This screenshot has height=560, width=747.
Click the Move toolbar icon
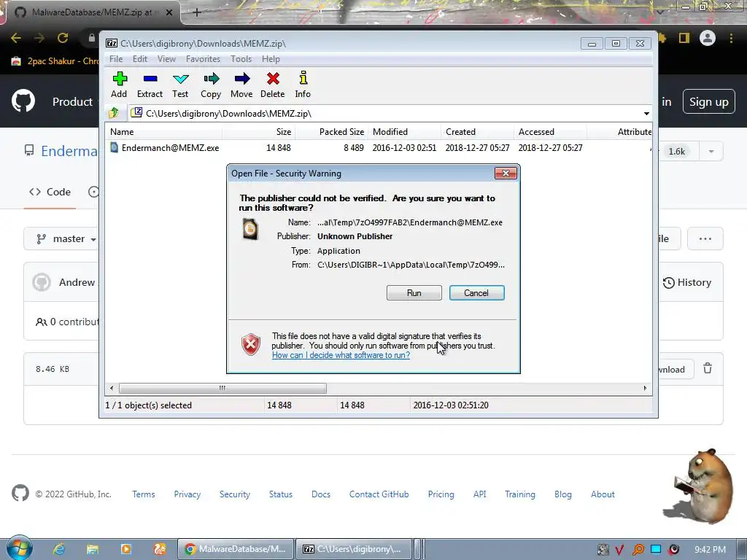click(x=241, y=85)
